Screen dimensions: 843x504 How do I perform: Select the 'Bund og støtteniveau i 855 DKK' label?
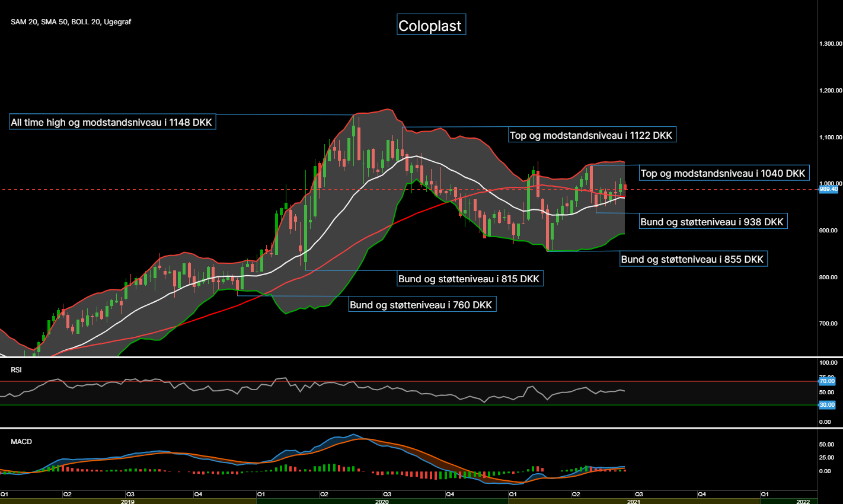(694, 259)
